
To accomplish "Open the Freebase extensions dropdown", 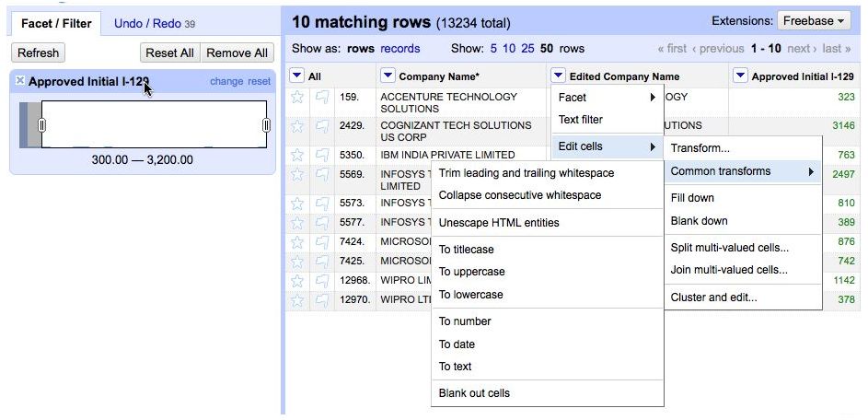I will (813, 21).
